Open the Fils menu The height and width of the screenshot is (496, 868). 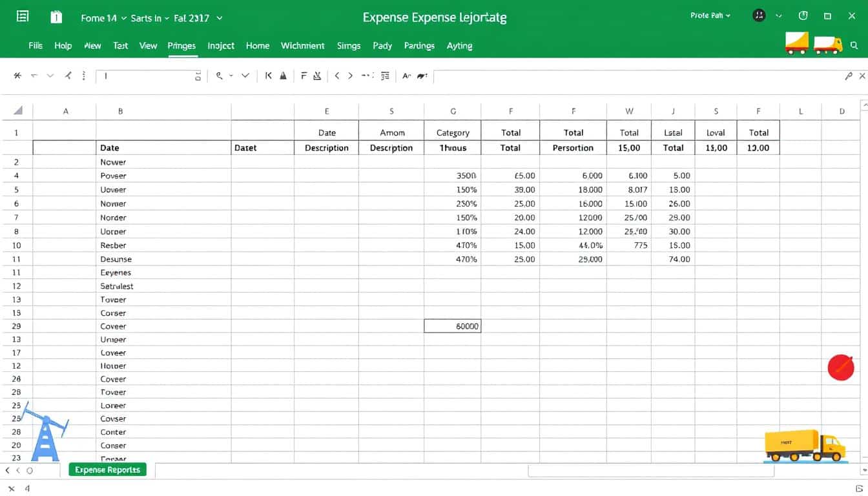[36, 46]
